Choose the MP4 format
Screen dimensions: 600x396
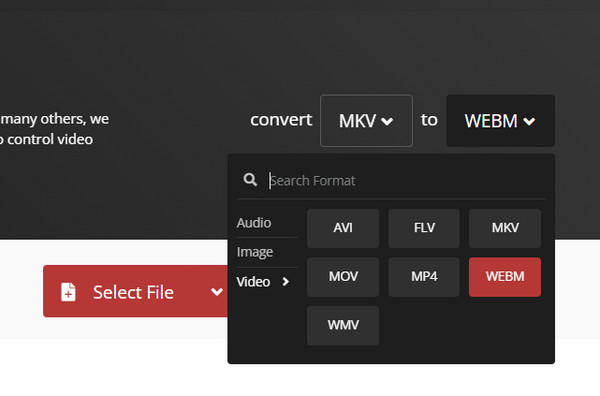pyautogui.click(x=424, y=277)
